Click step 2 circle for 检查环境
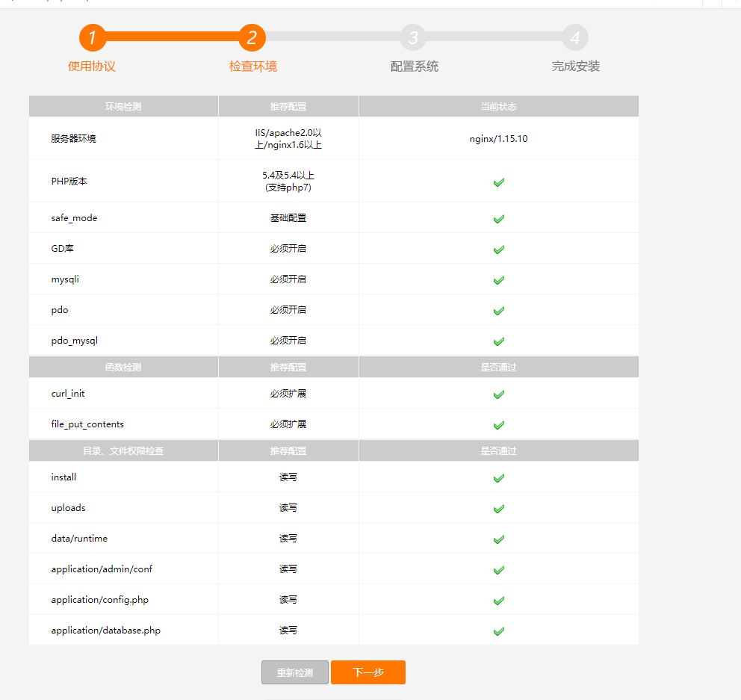The image size is (741, 700). [x=252, y=37]
